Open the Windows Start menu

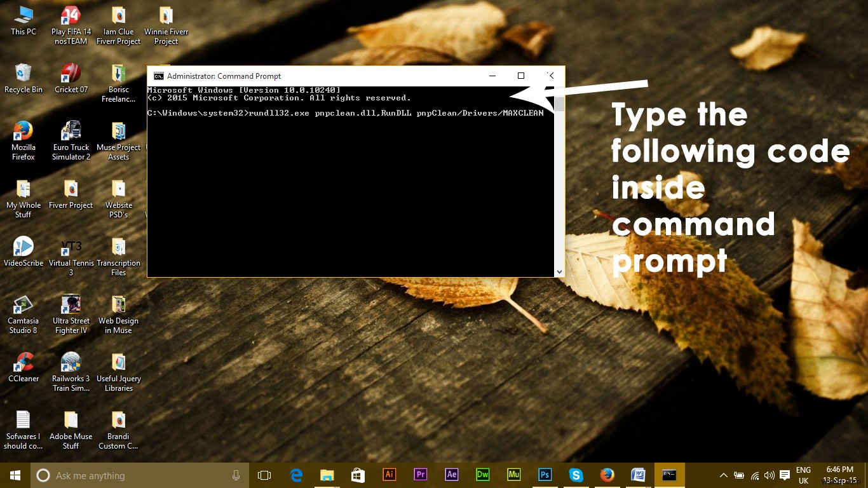point(15,475)
